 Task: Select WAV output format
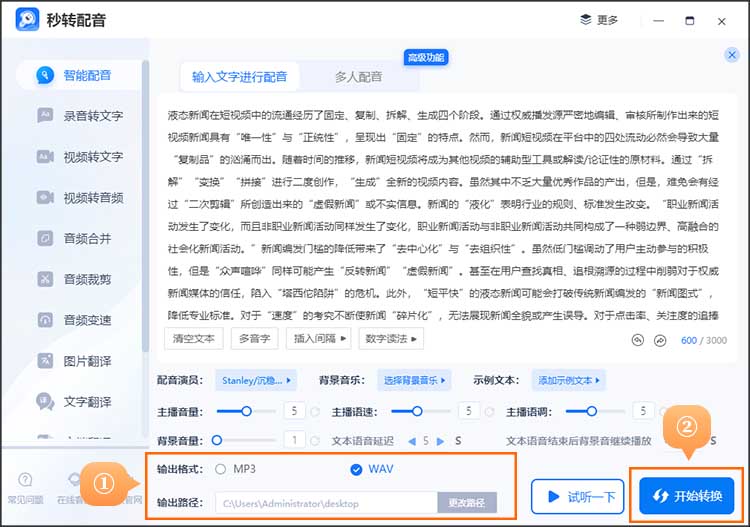[357, 470]
